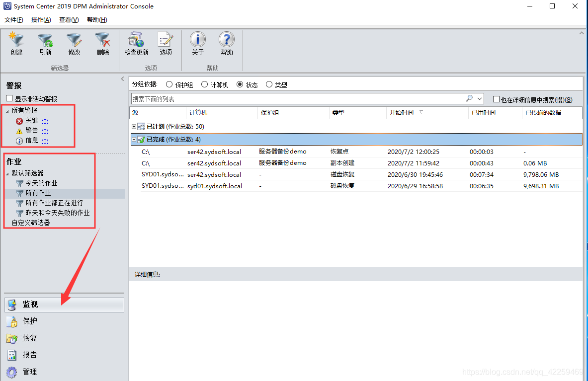
Task: Click the 已计划 group icon
Action: 141,127
